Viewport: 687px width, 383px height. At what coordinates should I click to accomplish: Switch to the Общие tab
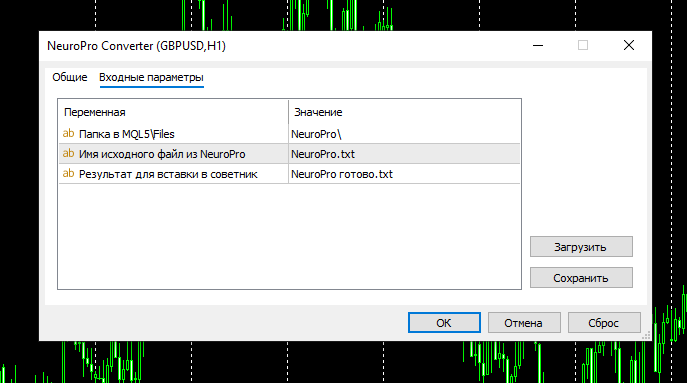(70, 78)
